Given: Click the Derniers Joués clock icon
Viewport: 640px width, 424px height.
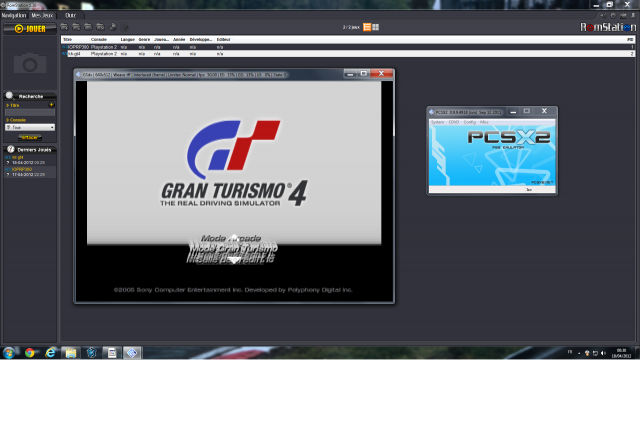Looking at the screenshot, I should point(11,149).
